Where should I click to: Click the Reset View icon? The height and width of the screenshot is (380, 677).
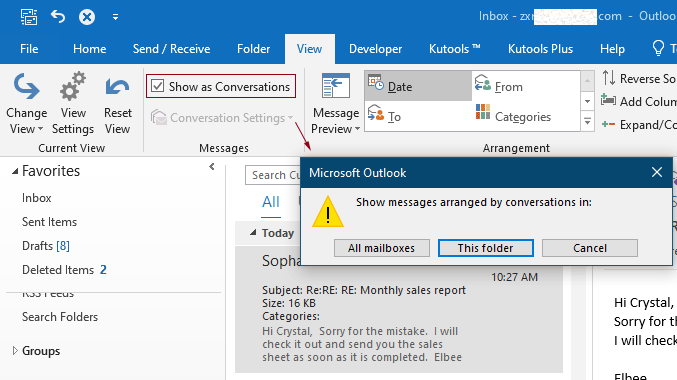(117, 87)
